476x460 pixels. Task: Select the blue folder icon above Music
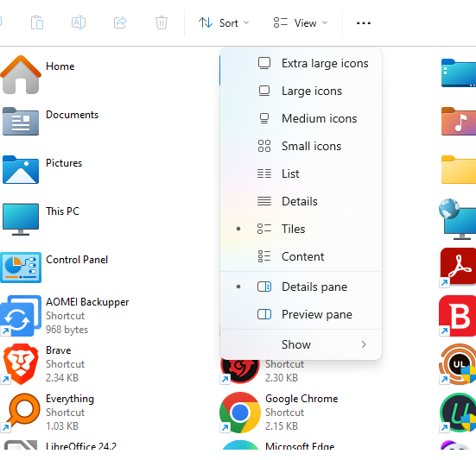point(459,72)
